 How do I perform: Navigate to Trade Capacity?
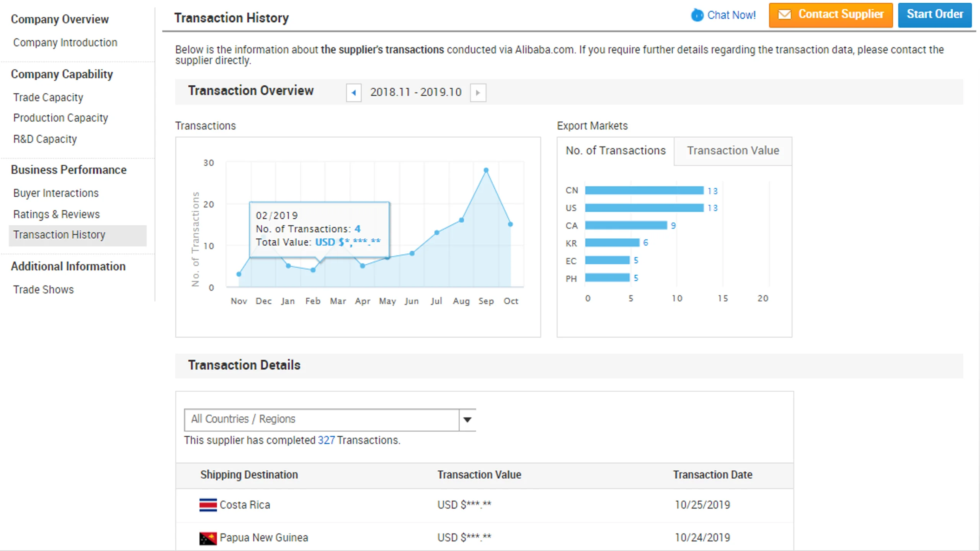[48, 98]
